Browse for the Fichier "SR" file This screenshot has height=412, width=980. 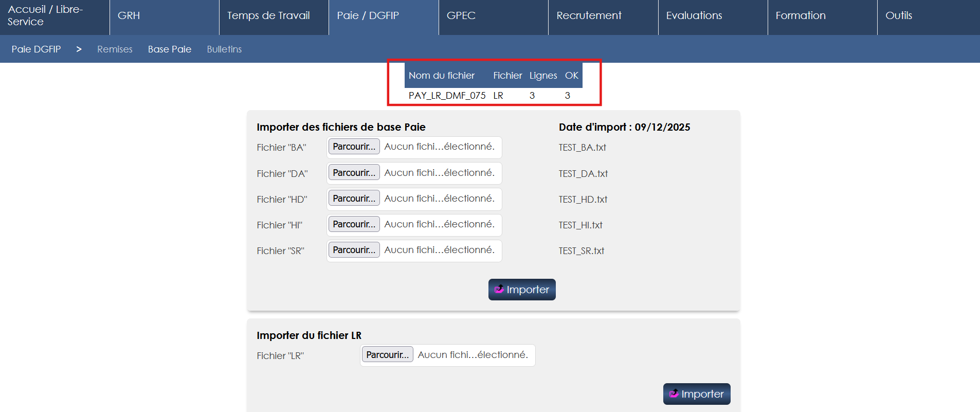click(x=354, y=250)
